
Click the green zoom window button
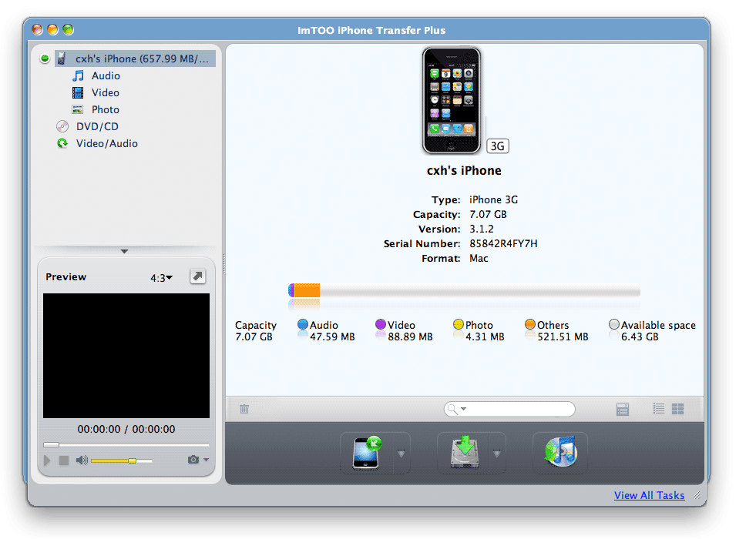pyautogui.click(x=68, y=30)
